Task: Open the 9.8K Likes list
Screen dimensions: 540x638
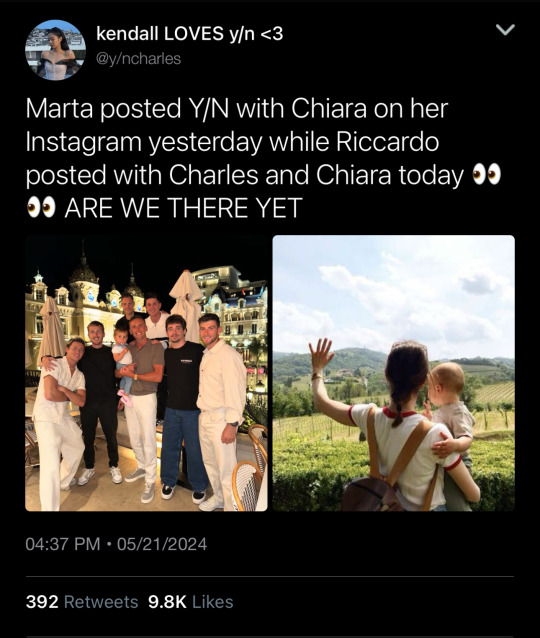Action: pos(190,602)
